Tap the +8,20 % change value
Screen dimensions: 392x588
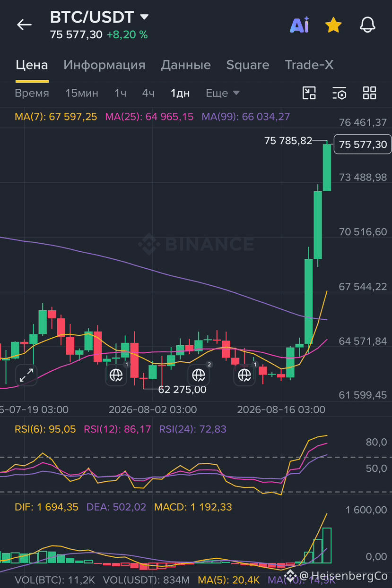pyautogui.click(x=127, y=34)
